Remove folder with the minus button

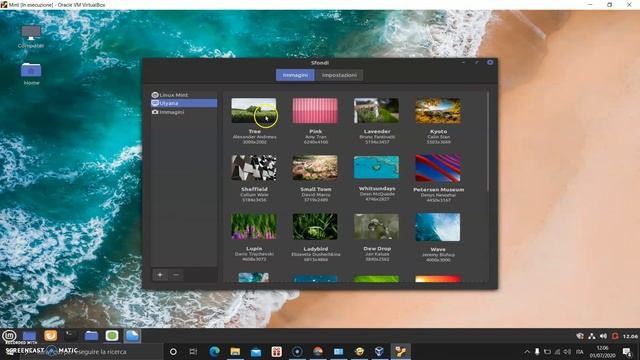tap(176, 275)
